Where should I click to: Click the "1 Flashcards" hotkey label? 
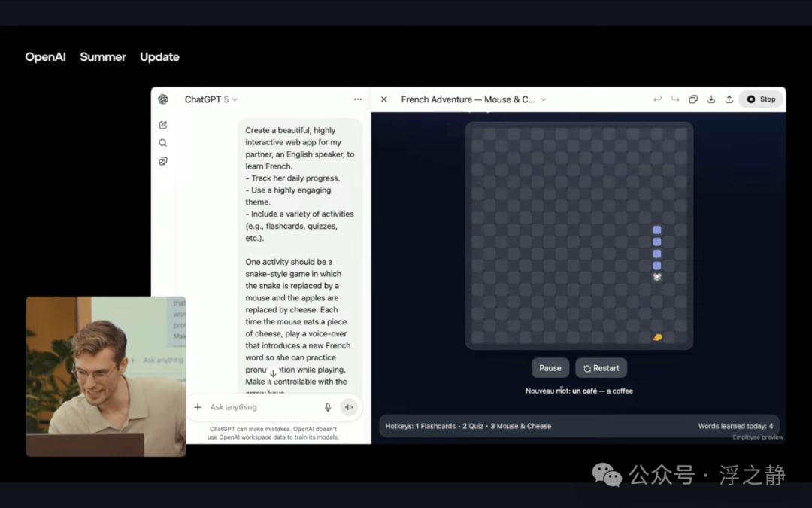point(435,426)
